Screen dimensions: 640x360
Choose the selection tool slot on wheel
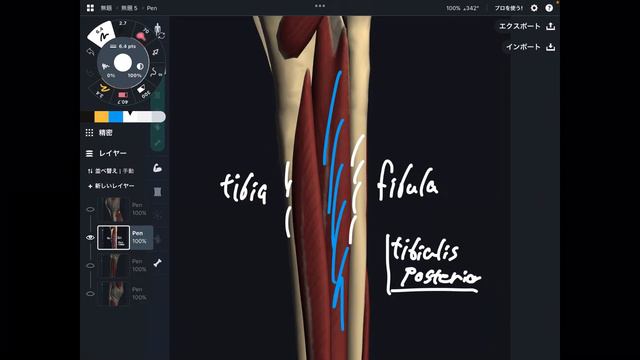click(x=156, y=52)
